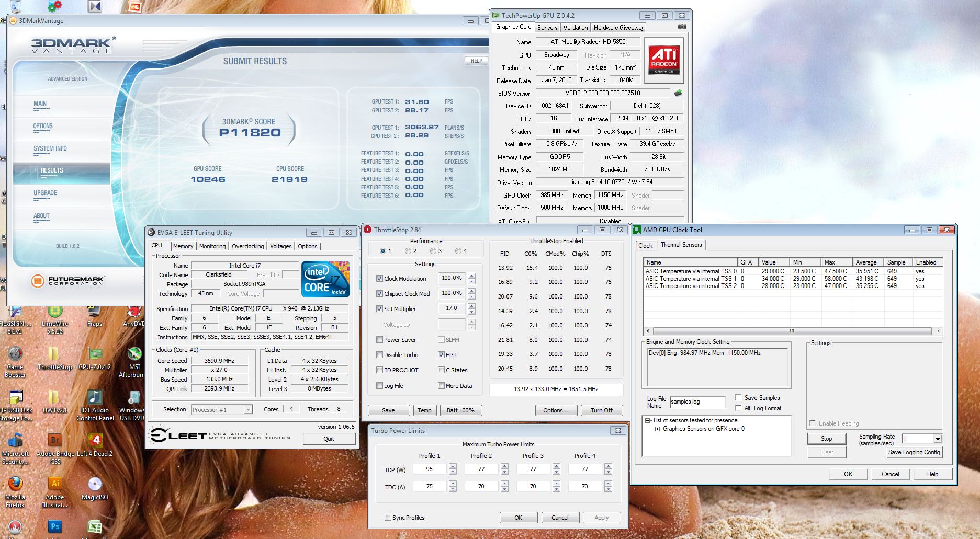Click the Log File Name input field

697,402
